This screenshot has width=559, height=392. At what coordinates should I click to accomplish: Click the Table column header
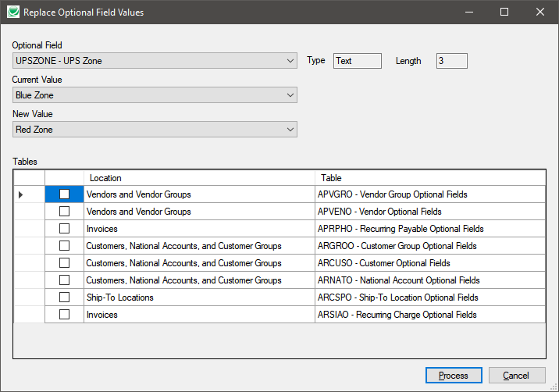pos(429,178)
